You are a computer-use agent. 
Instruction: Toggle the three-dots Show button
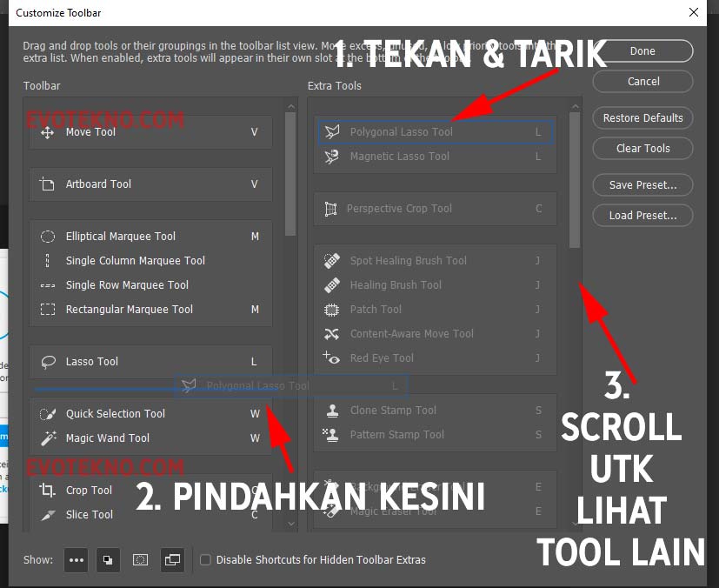(x=76, y=560)
